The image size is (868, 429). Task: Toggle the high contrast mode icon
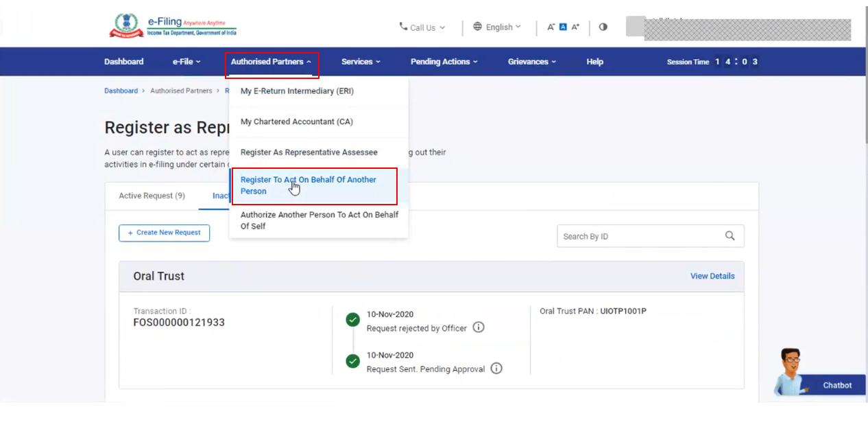[x=603, y=27]
